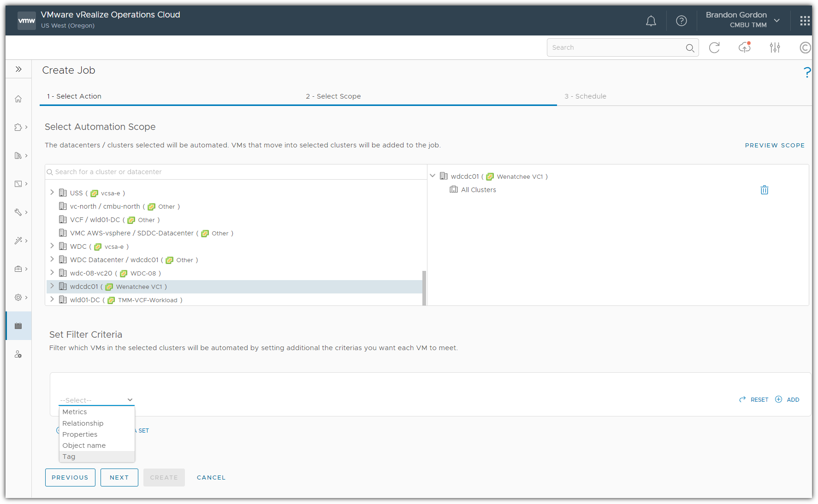This screenshot has height=504, width=818.
Task: Expand the USS datacenter tree node
Action: coord(52,193)
